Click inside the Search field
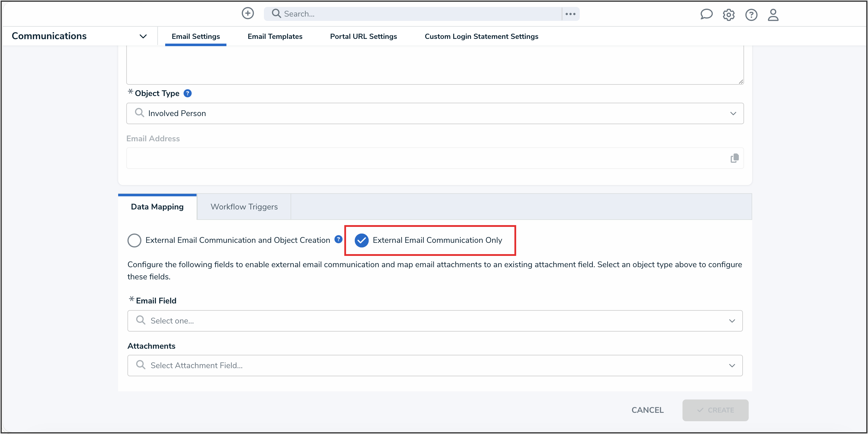868x434 pixels. click(x=371, y=14)
